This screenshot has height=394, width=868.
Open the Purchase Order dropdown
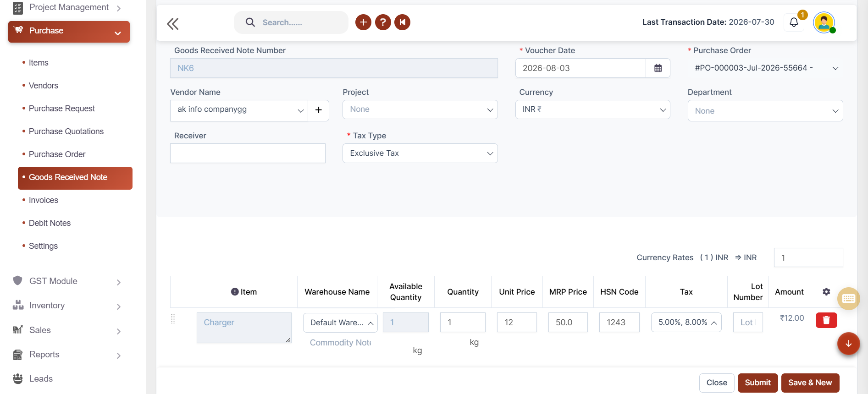[765, 68]
